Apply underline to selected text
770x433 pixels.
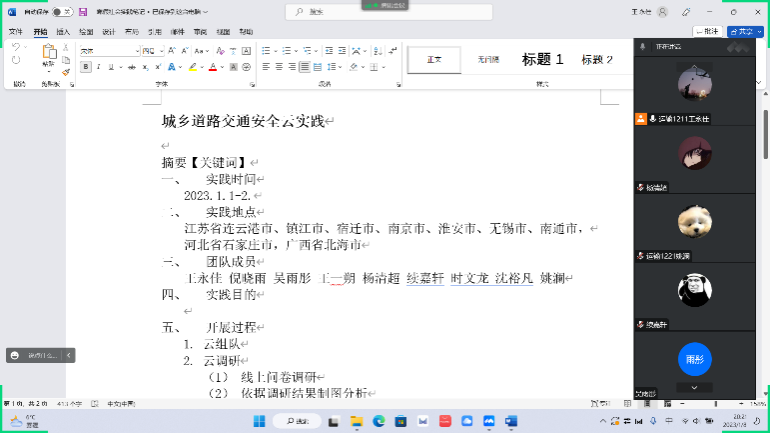point(112,67)
